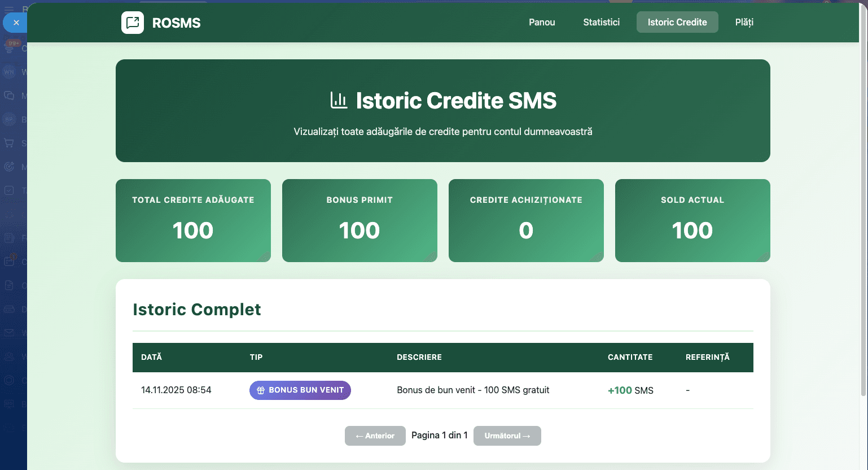Screen dimensions: 868x470
Task: Click the BONUS BUN VENIT badge
Action: (x=300, y=390)
